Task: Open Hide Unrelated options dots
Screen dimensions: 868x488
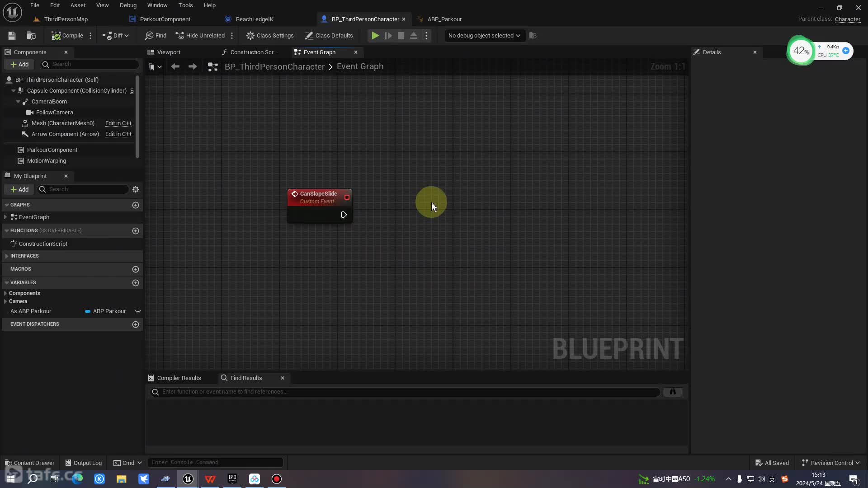Action: (232, 36)
